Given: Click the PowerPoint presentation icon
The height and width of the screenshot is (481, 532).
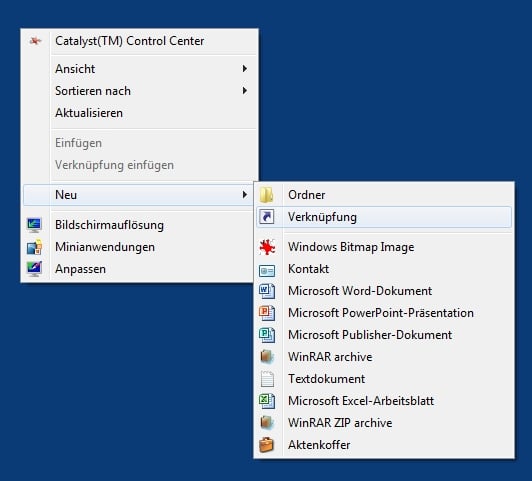Looking at the screenshot, I should (267, 313).
